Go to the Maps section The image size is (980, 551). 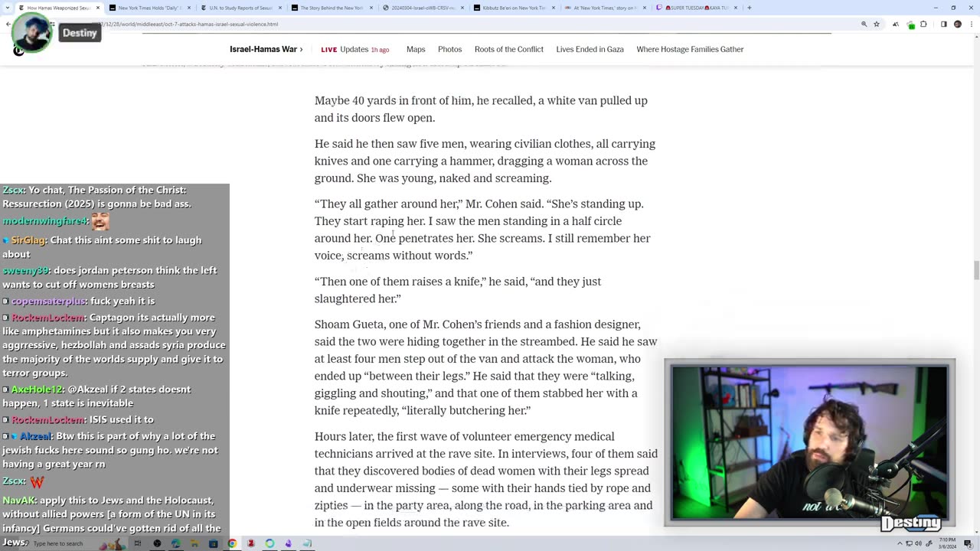416,49
